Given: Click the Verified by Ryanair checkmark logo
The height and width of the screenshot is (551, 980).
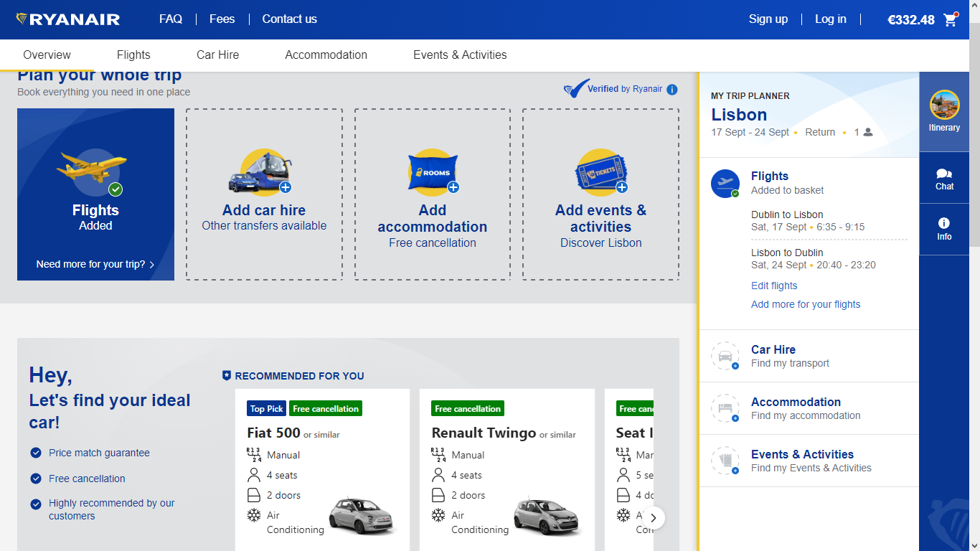Looking at the screenshot, I should (576, 89).
